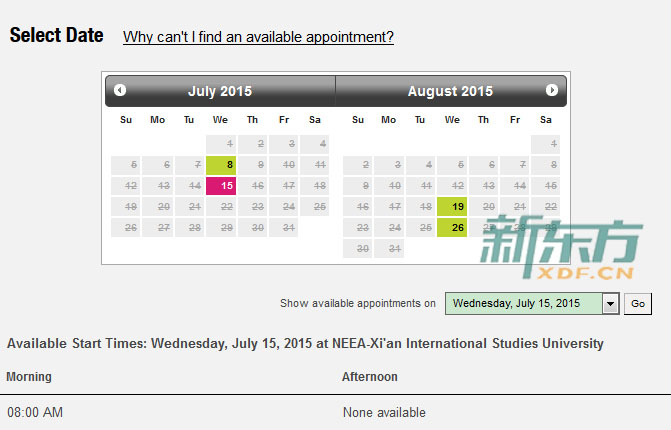Click unavailable date July 22
The width and height of the screenshot is (671, 430).
[221, 207]
